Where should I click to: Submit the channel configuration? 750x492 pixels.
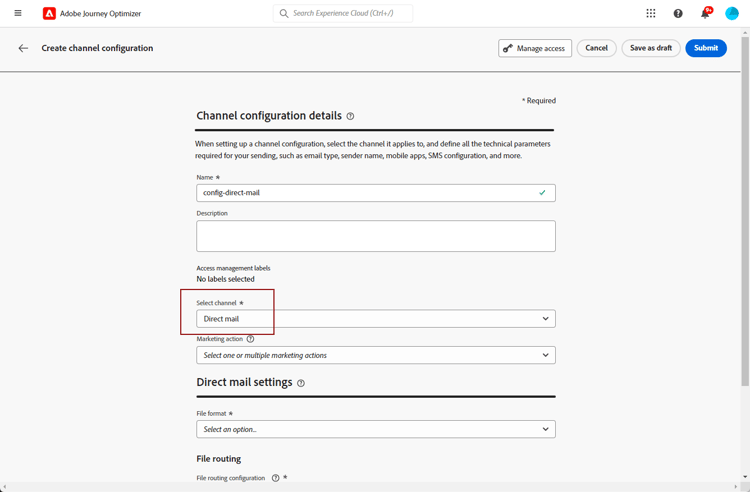[706, 48]
